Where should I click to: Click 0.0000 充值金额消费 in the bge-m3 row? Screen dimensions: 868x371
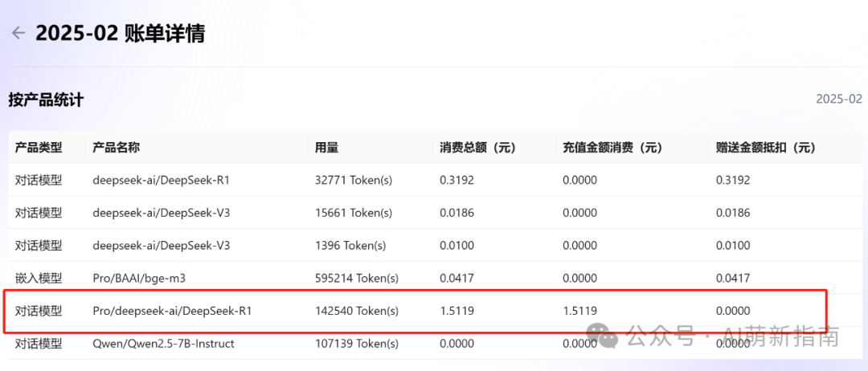pos(579,278)
